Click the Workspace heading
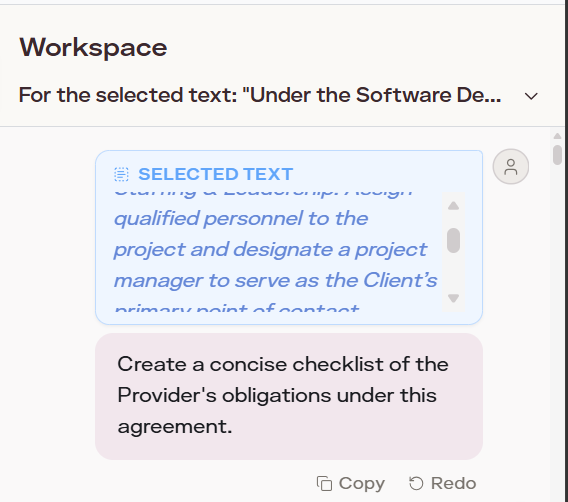 pos(93,48)
